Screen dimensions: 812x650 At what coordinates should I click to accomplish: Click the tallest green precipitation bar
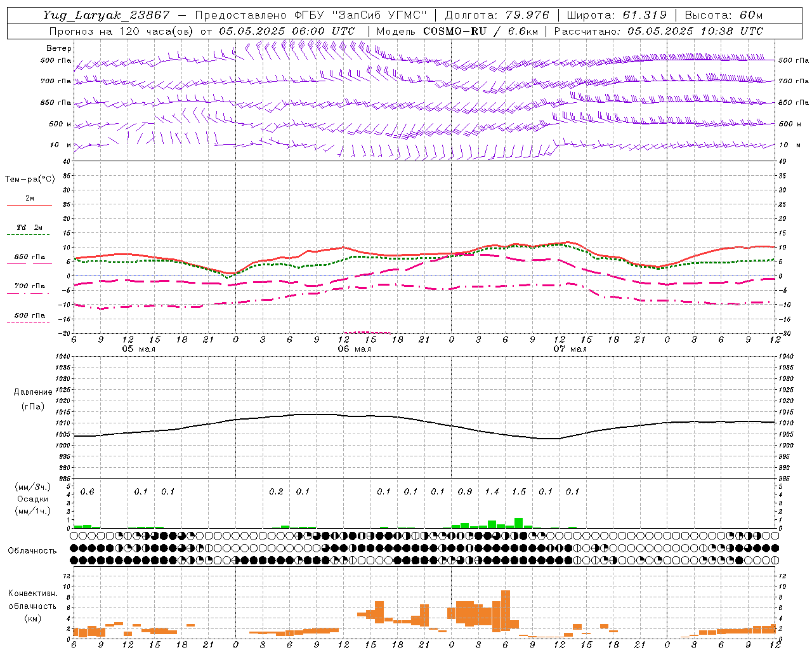[x=519, y=523]
